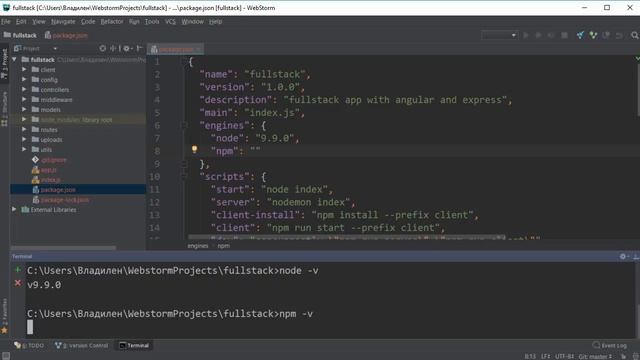
Task: Click the VCS Commit icon
Action: [593, 36]
